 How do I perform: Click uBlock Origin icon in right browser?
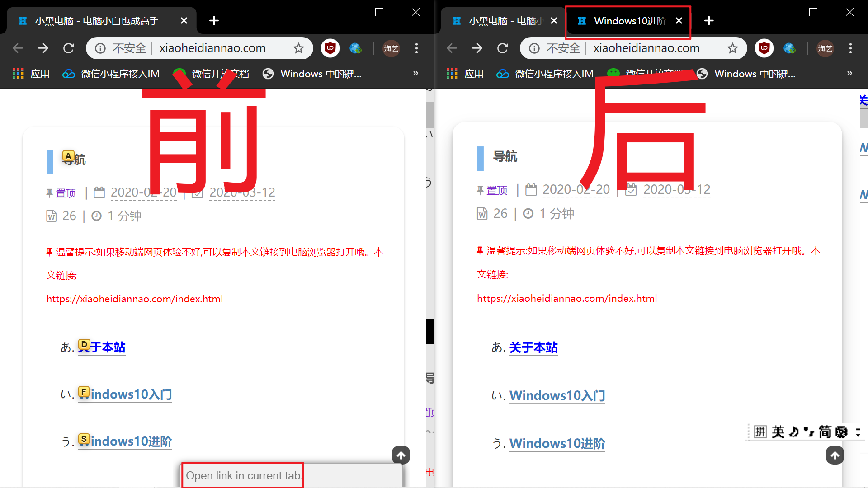(764, 48)
